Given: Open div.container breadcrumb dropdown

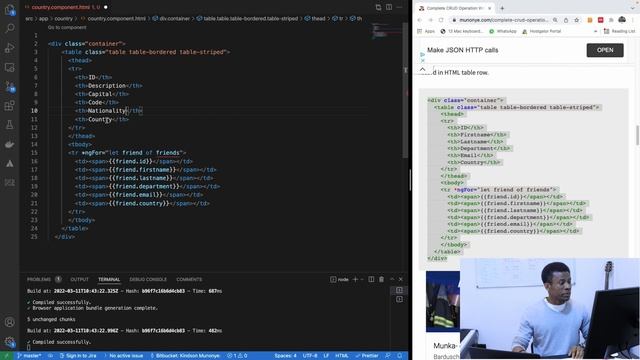Looking at the screenshot, I should click(x=171, y=18).
